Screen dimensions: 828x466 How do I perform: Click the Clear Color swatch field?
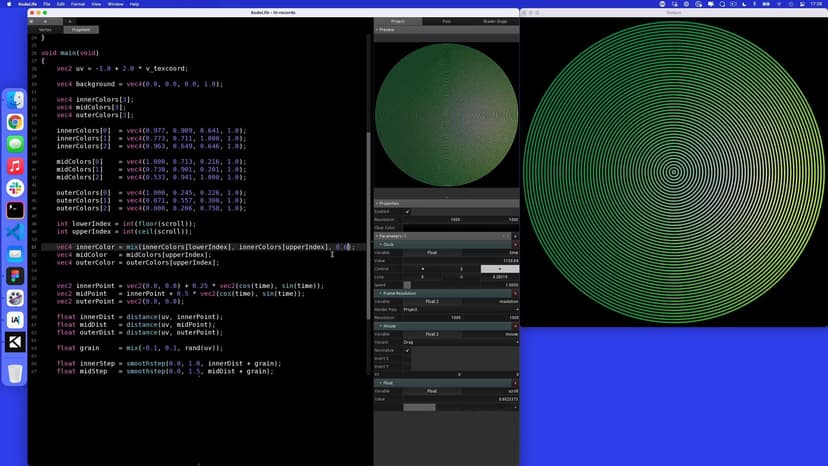click(460, 228)
